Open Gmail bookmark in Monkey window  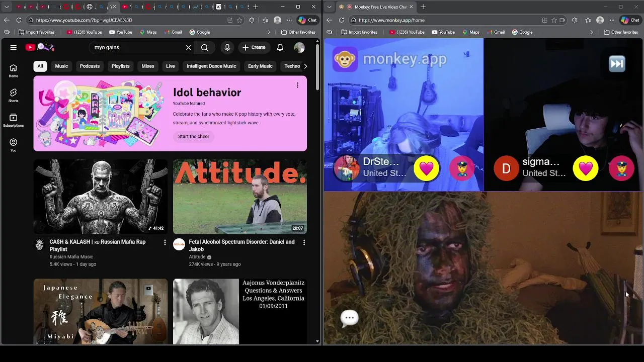click(x=496, y=32)
